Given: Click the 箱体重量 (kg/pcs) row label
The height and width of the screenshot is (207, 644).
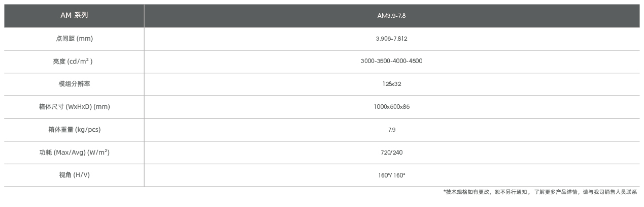Looking at the screenshot, I should [74, 130].
